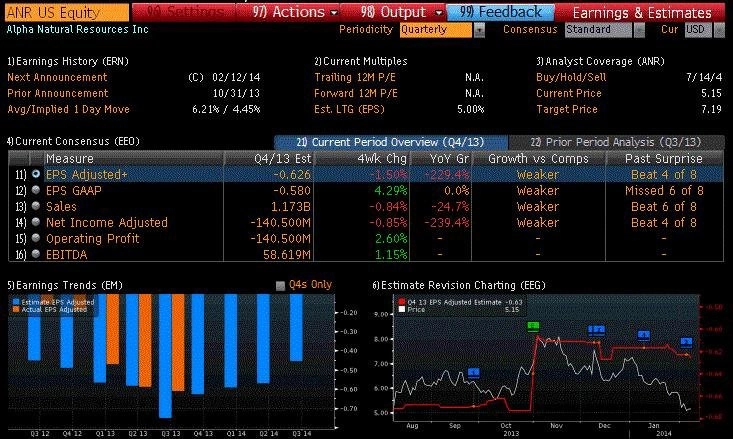Select the Sales measure radio button
This screenshot has height=439, width=733.
[36, 206]
